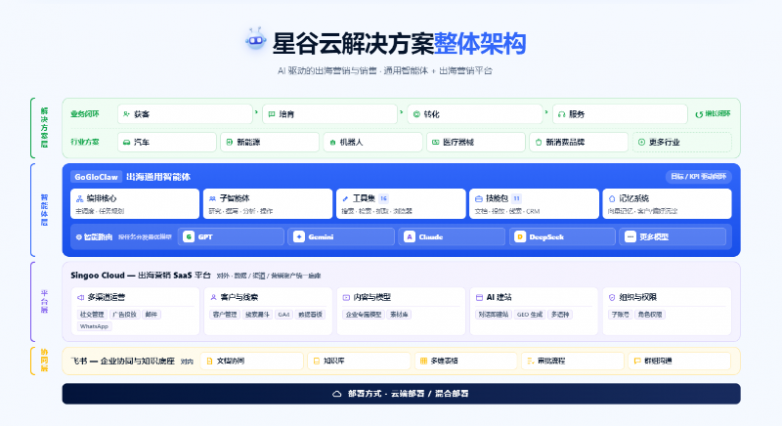782x426 pixels.
Task: Click the 素材库 tag
Action: click(x=399, y=314)
